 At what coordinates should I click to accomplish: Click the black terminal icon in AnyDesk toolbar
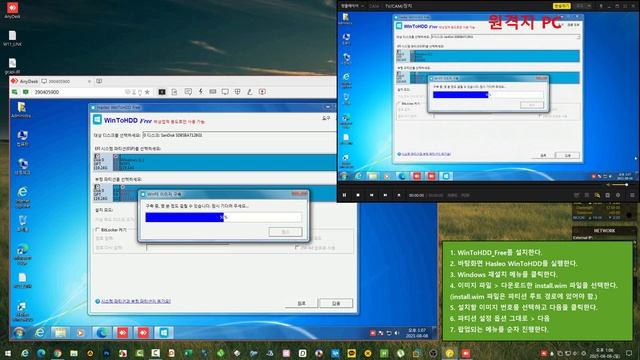click(162, 92)
